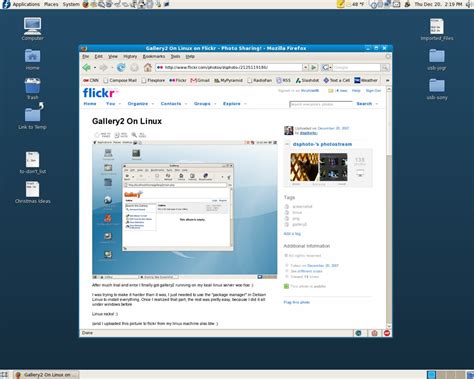The image size is (474, 379).
Task: Open the Text a Cell bookmark
Action: (337, 80)
